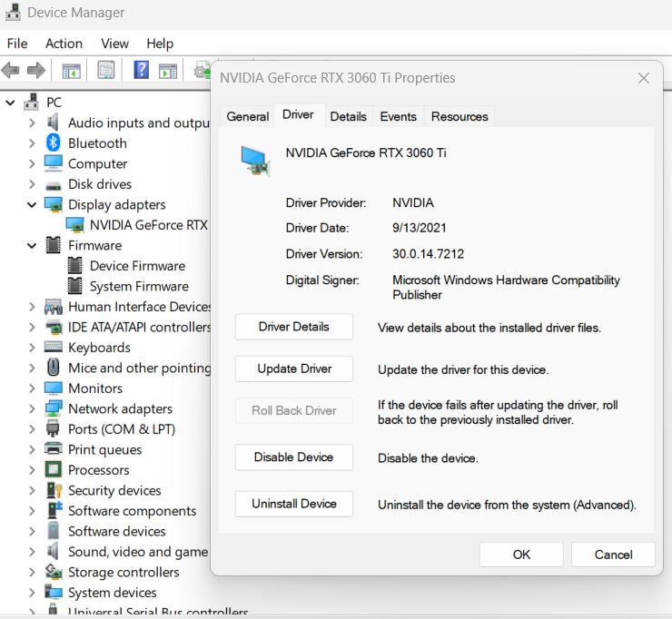Click the Ports (COM & LPT) icon
This screenshot has width=672, height=619.
53,428
